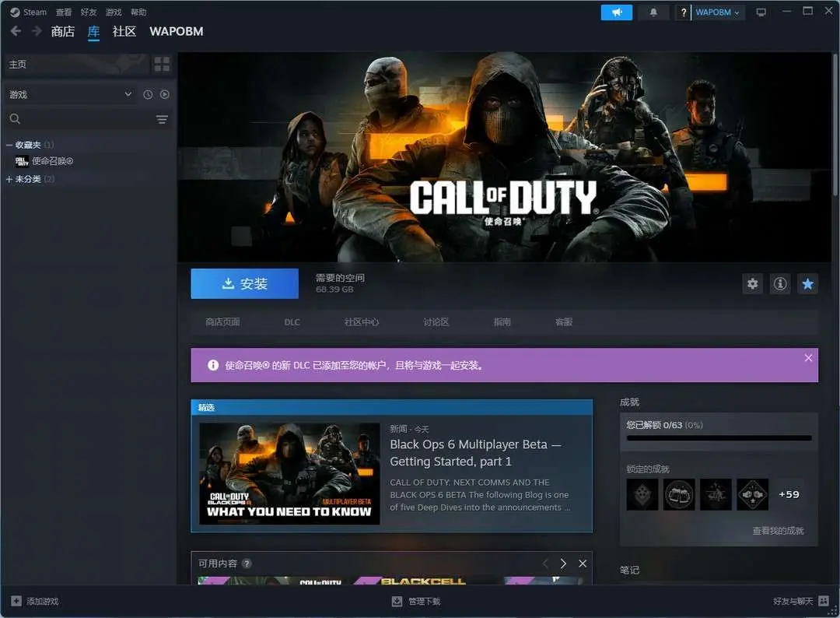Expand the 未分类 category
Screen dimensions: 840x618
(9, 179)
